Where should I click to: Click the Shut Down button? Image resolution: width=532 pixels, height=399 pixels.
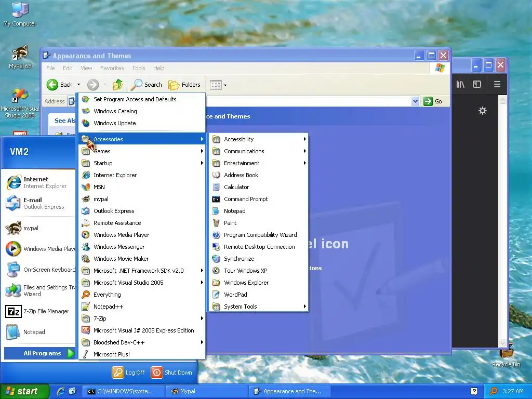point(171,373)
